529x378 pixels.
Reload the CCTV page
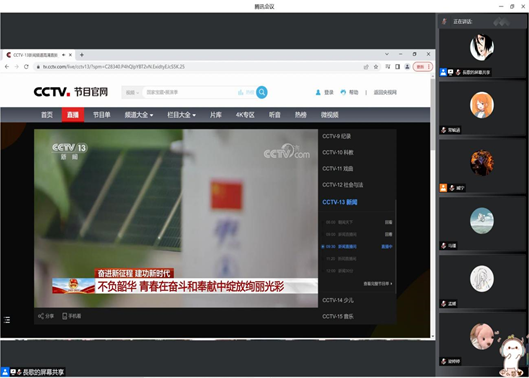pyautogui.click(x=26, y=67)
